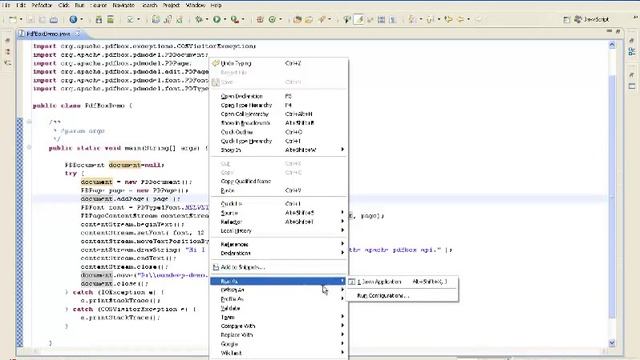Viewport: 640px width, 360px height.
Task: Expand the Team submenu
Action: (x=279, y=317)
